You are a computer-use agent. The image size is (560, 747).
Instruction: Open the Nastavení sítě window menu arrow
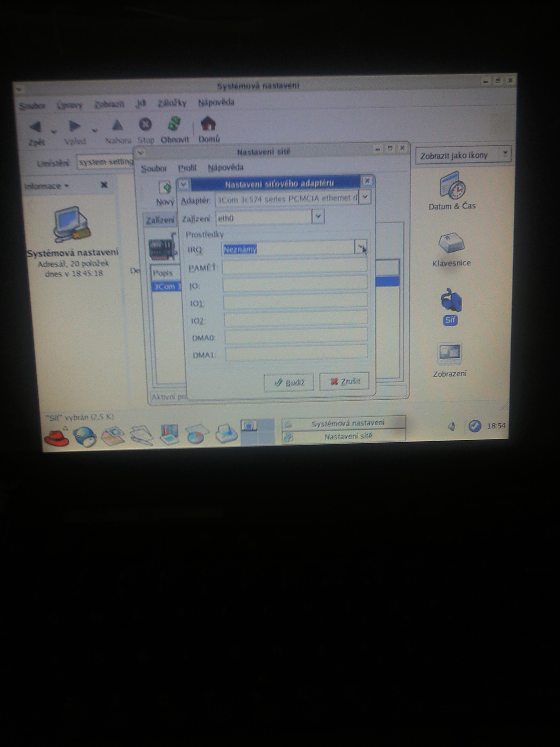pyautogui.click(x=141, y=153)
